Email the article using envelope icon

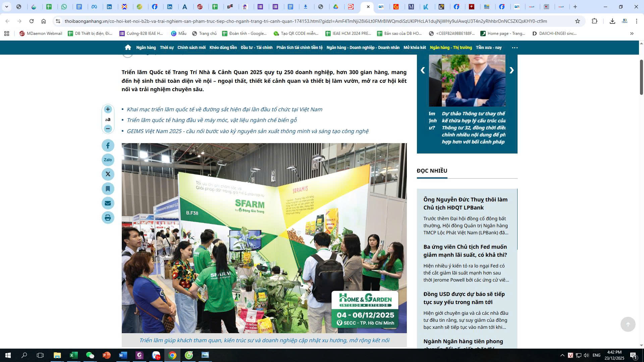[108, 203]
